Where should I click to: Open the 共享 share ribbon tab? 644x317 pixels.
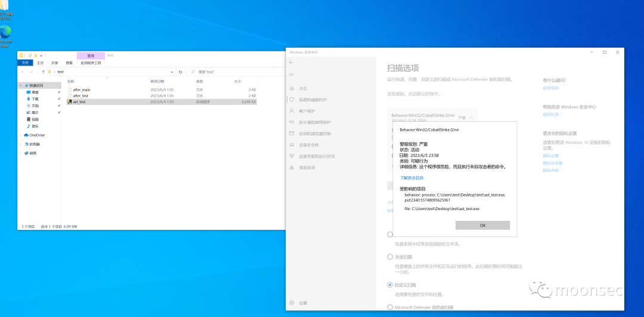(55, 63)
